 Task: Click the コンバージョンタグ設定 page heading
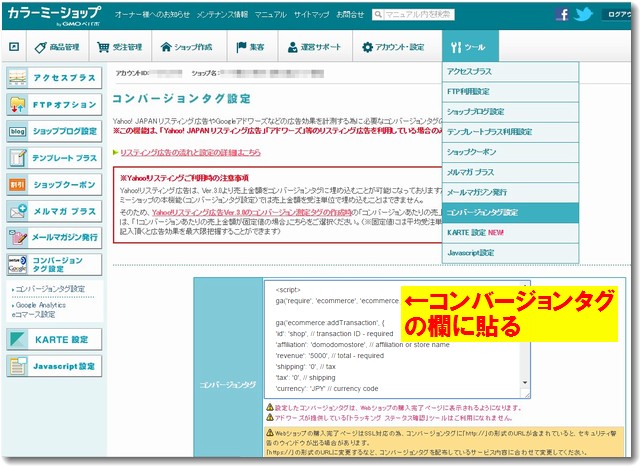181,99
